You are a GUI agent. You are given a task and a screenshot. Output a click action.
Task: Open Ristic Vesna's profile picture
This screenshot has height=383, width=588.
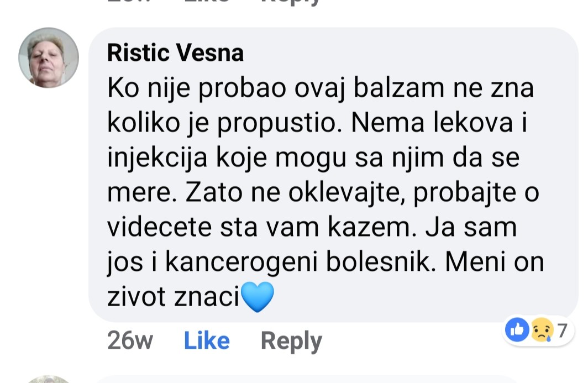click(49, 57)
